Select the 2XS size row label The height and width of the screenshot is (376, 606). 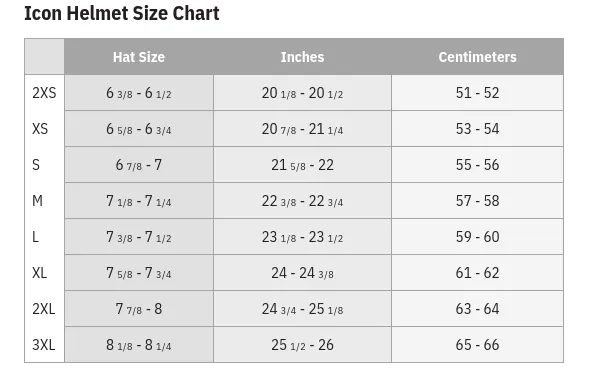click(44, 93)
